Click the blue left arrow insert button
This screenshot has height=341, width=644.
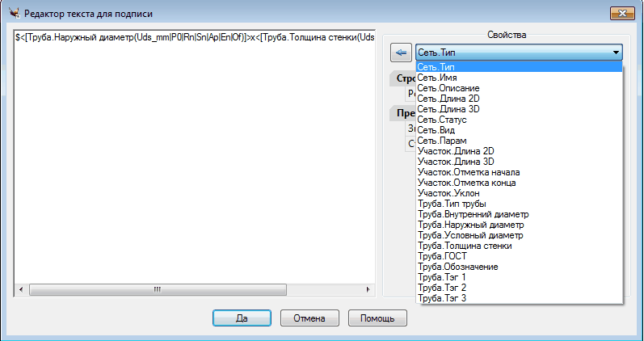401,53
